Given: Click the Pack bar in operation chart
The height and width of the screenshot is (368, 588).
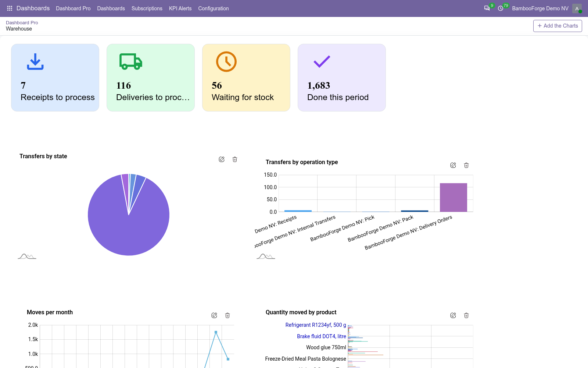Looking at the screenshot, I should point(415,211).
